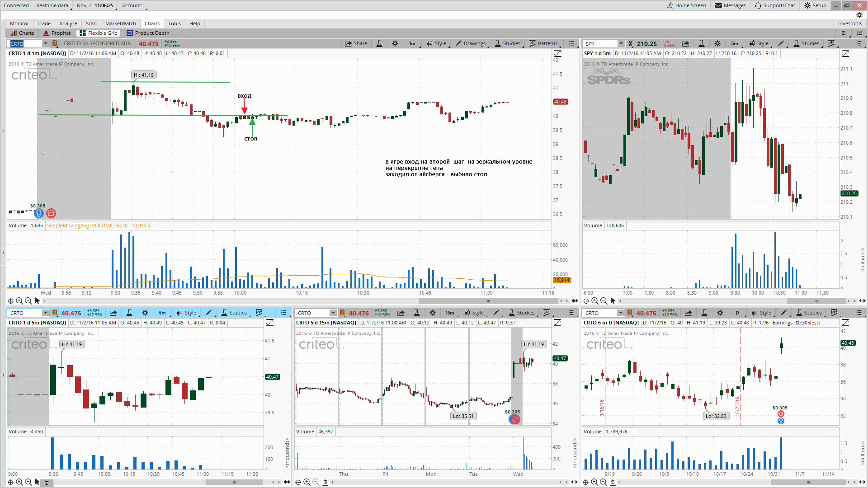
Task: Open chart settings gear on CRTO 1m chart
Action: 395,43
